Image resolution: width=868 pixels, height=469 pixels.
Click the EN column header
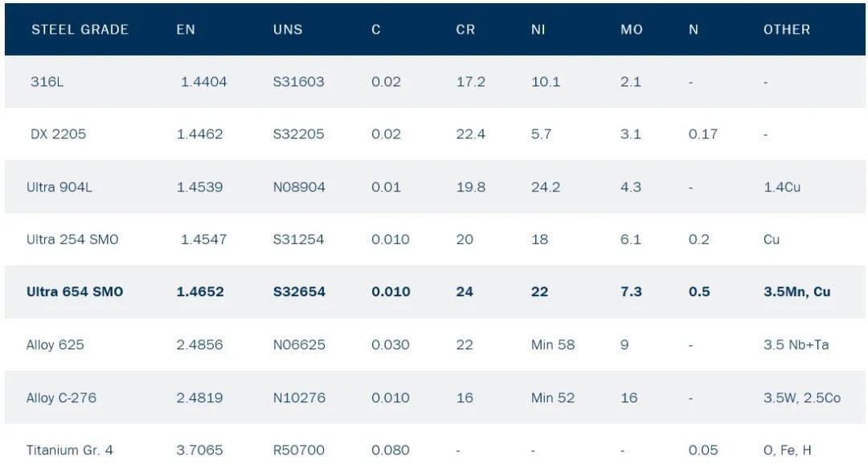186,30
